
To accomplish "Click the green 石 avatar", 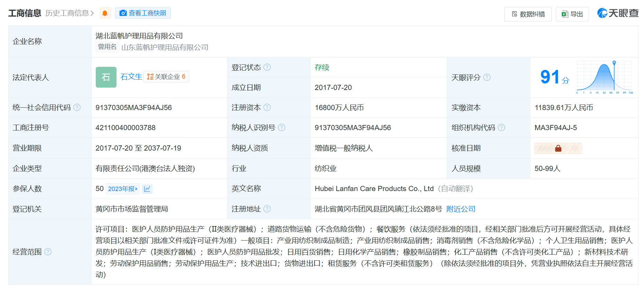I will tap(106, 77).
